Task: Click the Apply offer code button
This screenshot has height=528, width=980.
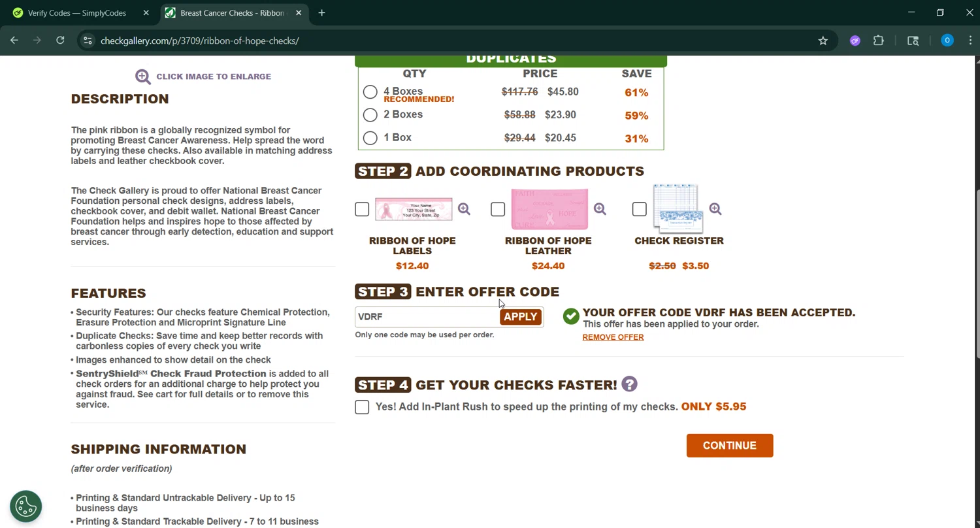Action: 521,317
